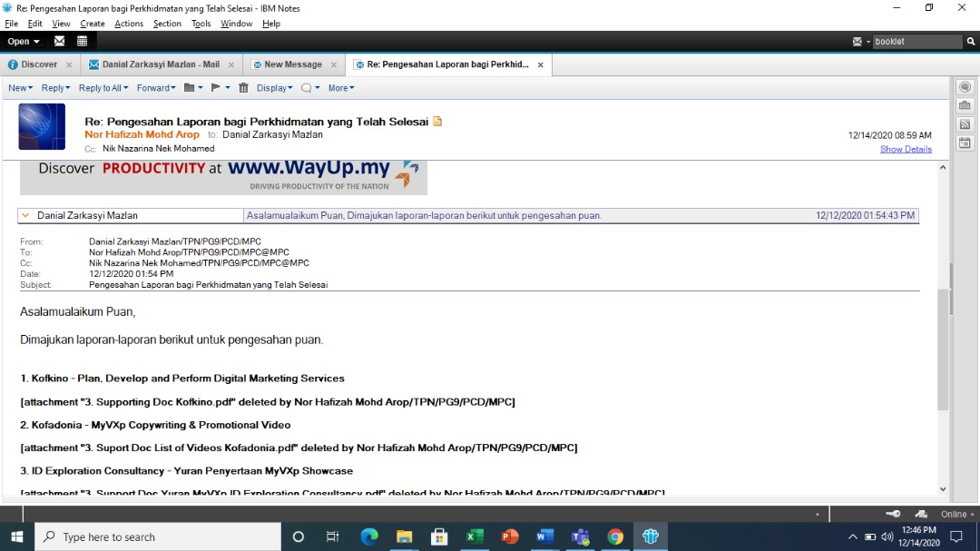Click the Show Details link
The image size is (980, 551).
[905, 149]
